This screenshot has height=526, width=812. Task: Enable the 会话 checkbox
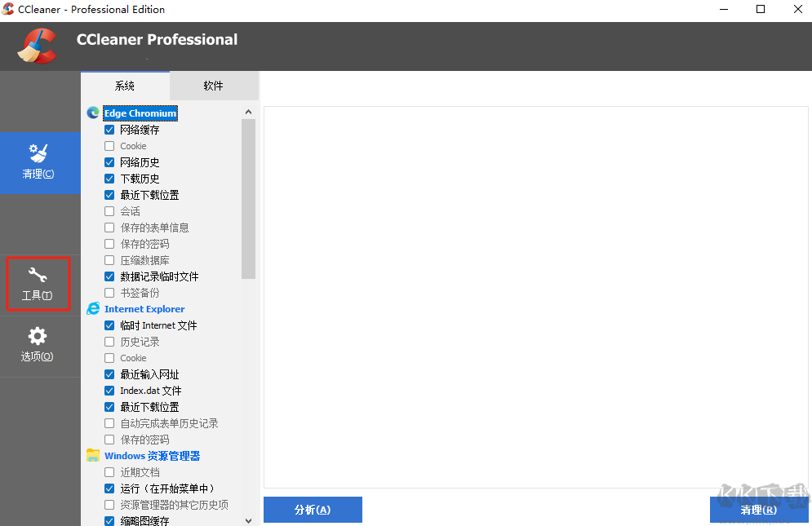tap(109, 210)
